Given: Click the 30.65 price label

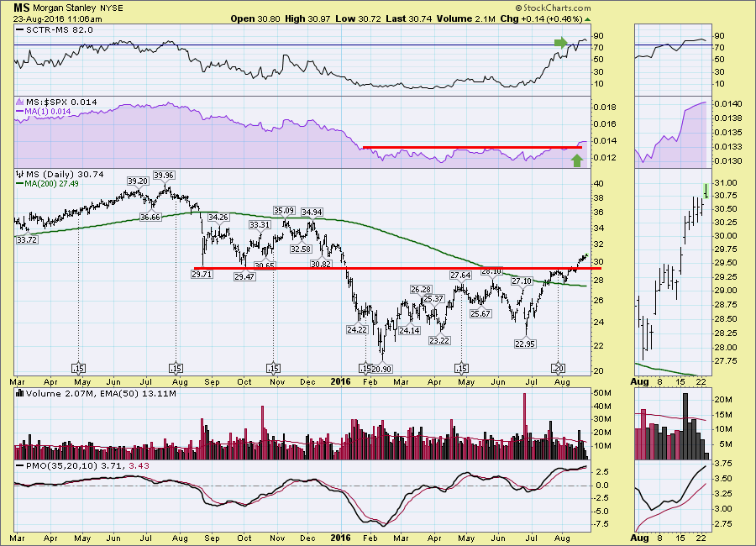Looking at the screenshot, I should (265, 265).
